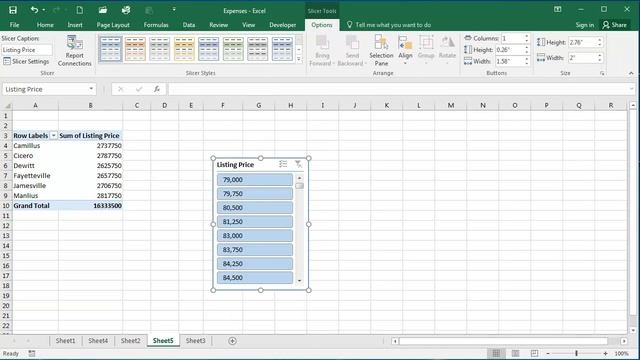Select the 81,250 slicer item
The height and width of the screenshot is (360, 640).
click(255, 222)
